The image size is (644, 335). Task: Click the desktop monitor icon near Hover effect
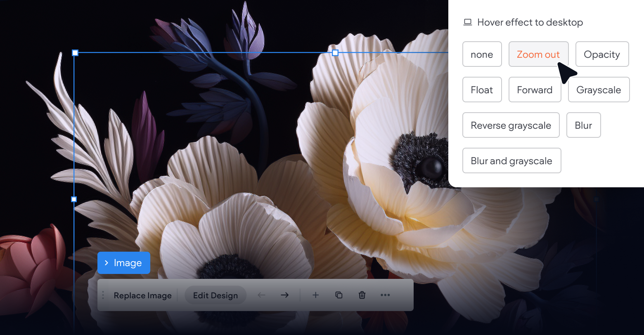[x=468, y=22]
